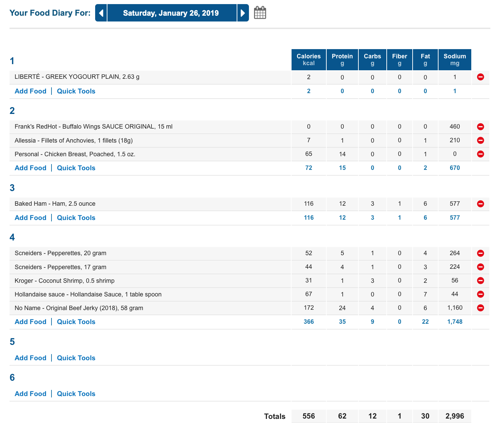Open Quick Tools for meal 6
The height and width of the screenshot is (423, 504).
[76, 394]
